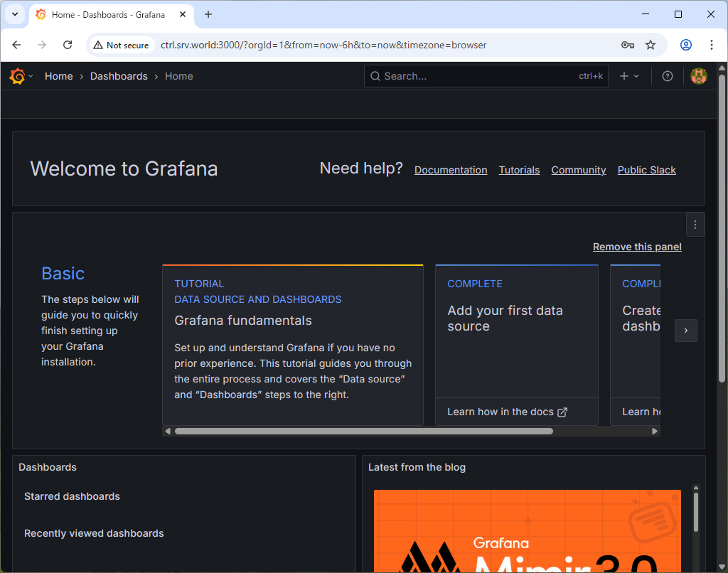
Task: Click the Grafana logo menu icon
Action: coord(18,76)
